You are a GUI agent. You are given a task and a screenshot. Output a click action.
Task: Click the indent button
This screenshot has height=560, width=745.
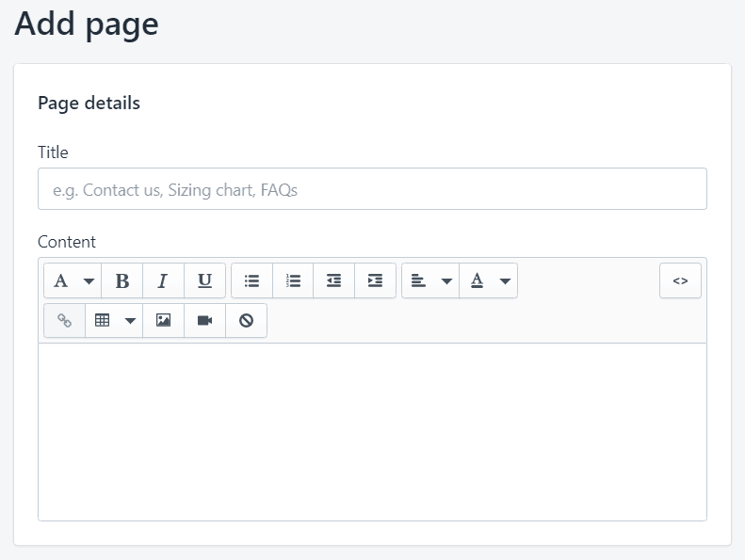376,280
